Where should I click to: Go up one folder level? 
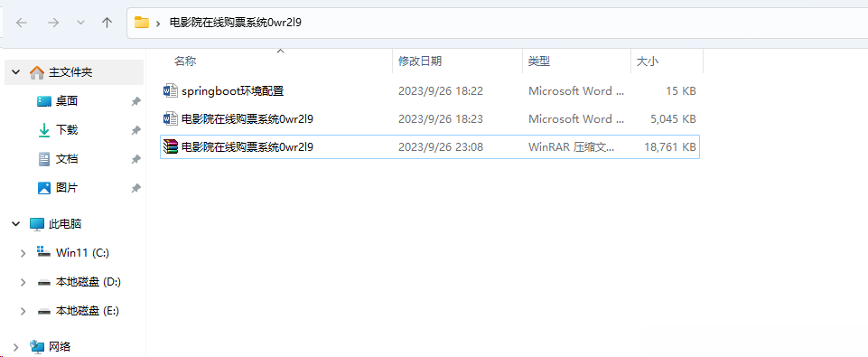click(107, 23)
